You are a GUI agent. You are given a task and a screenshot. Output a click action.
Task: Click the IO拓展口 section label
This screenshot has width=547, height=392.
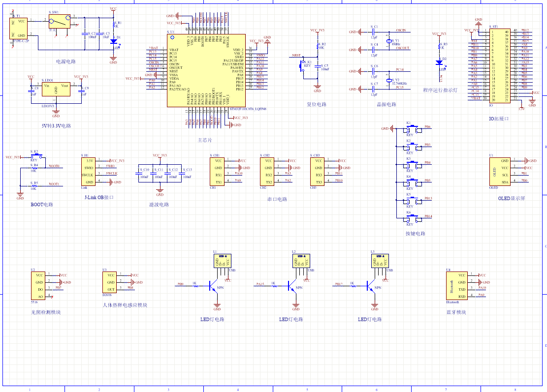(x=499, y=119)
